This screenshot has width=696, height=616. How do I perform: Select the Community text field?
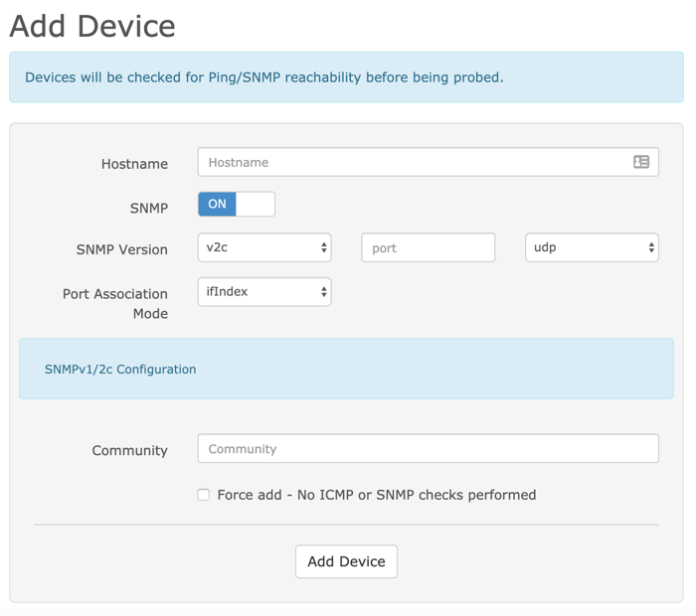point(428,449)
